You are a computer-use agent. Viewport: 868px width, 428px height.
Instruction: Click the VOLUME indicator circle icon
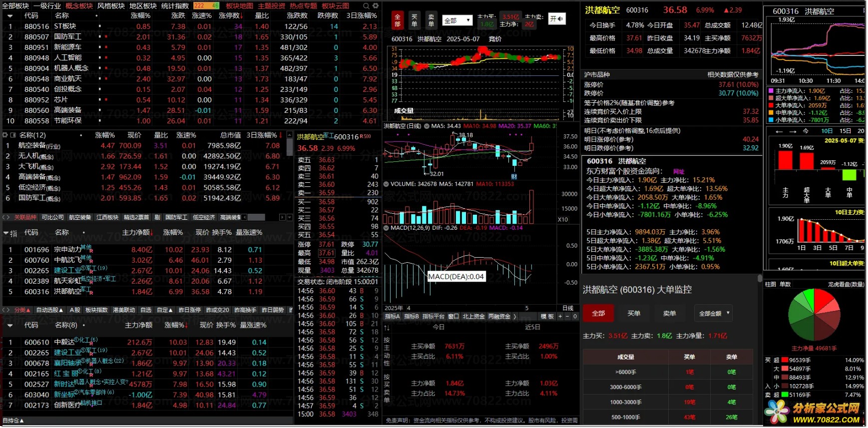pos(386,184)
